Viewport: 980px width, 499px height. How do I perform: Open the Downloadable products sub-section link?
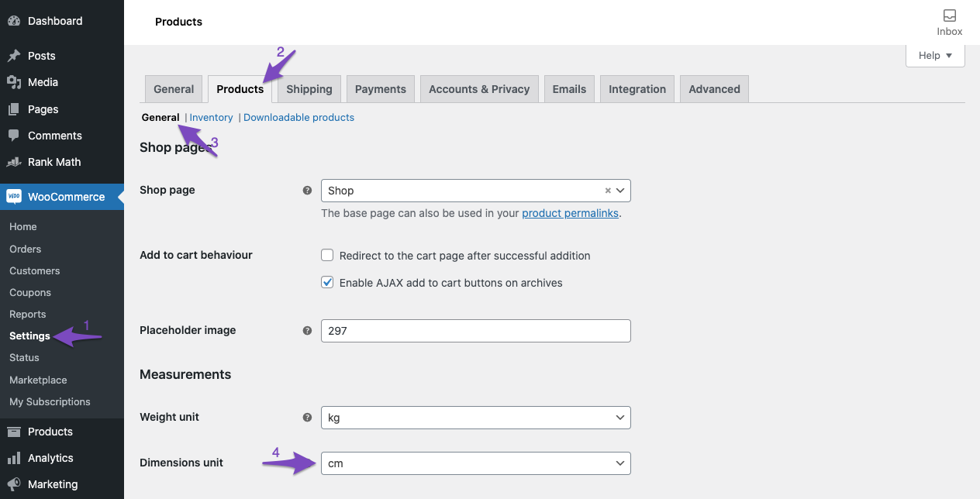tap(298, 118)
